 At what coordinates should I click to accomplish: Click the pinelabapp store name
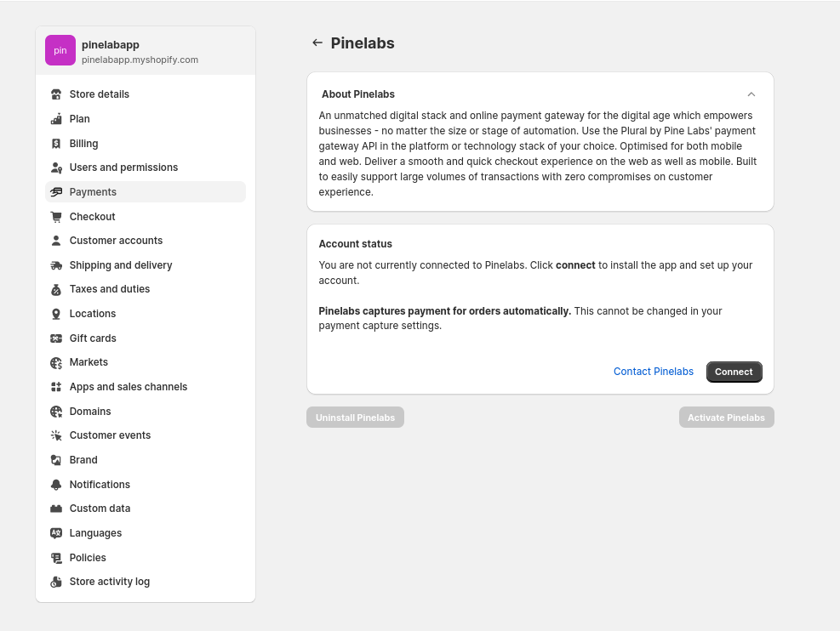pos(111,45)
